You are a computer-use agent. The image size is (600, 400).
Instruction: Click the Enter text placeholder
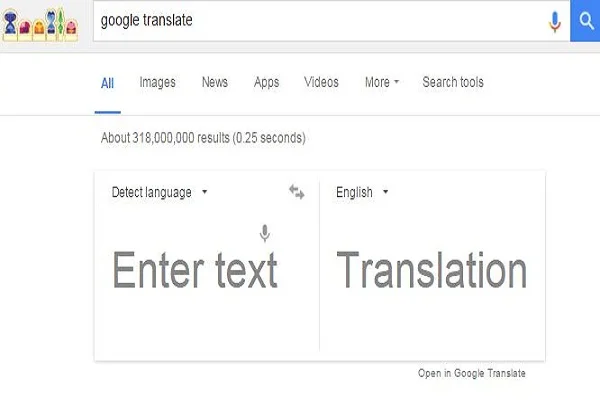(195, 270)
